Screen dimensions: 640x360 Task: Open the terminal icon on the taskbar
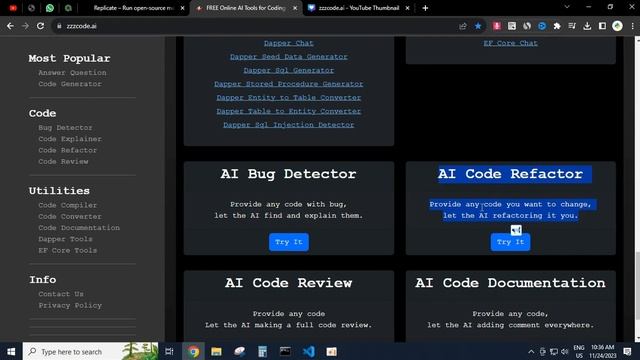coord(285,351)
